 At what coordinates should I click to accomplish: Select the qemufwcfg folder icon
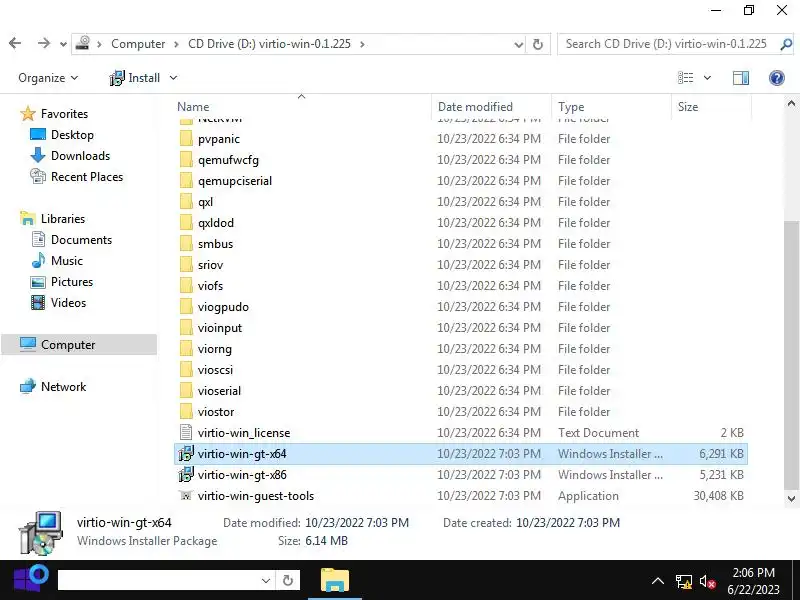pos(186,160)
